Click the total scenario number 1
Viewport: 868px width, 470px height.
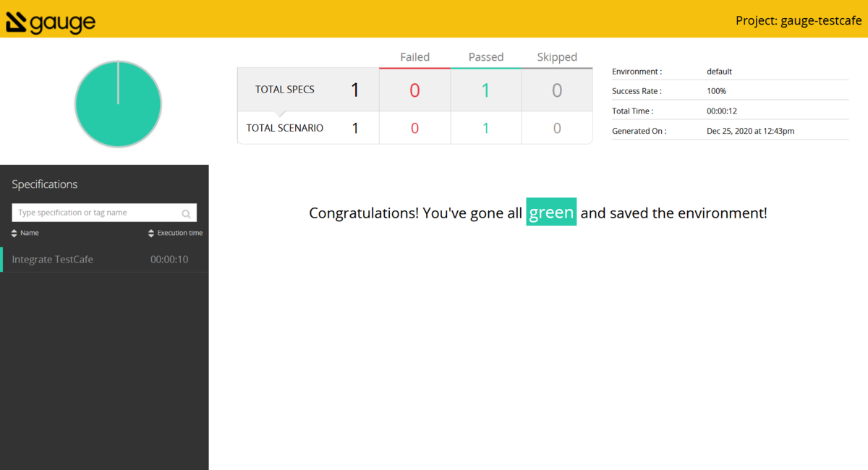point(355,128)
